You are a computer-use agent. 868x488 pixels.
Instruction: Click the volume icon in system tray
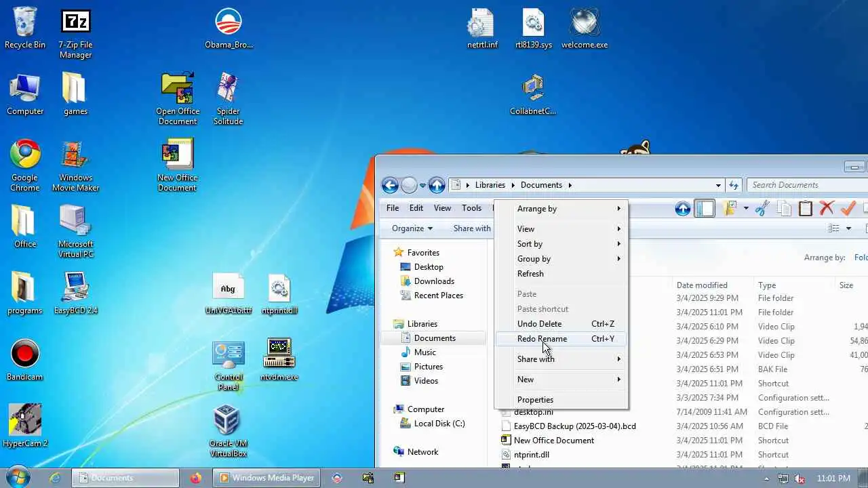point(799,479)
